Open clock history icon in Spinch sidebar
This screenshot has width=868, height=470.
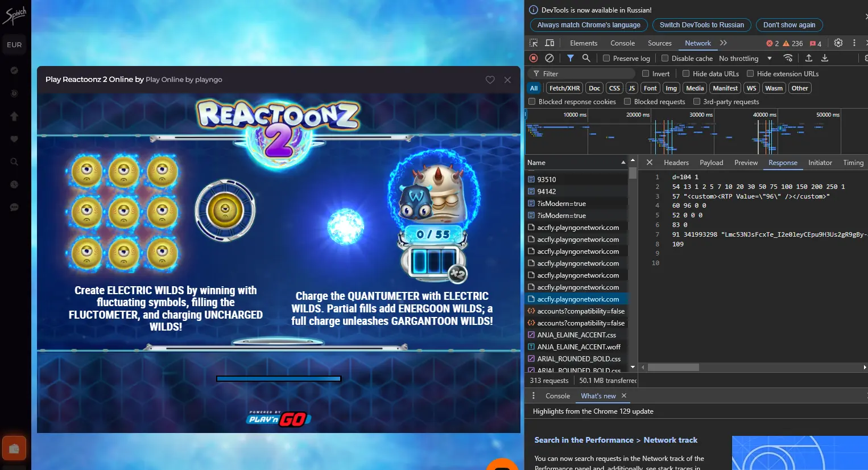click(x=14, y=184)
